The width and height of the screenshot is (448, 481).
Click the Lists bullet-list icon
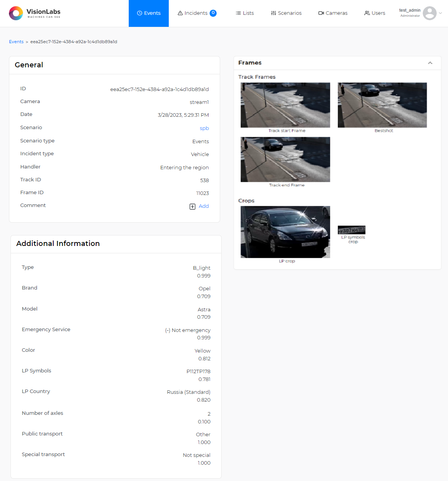coord(238,13)
